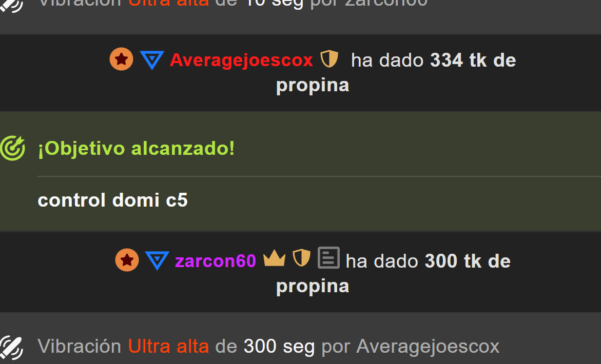Click the blue triangle badge beside Averagejoescox
Image resolution: width=601 pixels, height=364 pixels.
tap(152, 60)
